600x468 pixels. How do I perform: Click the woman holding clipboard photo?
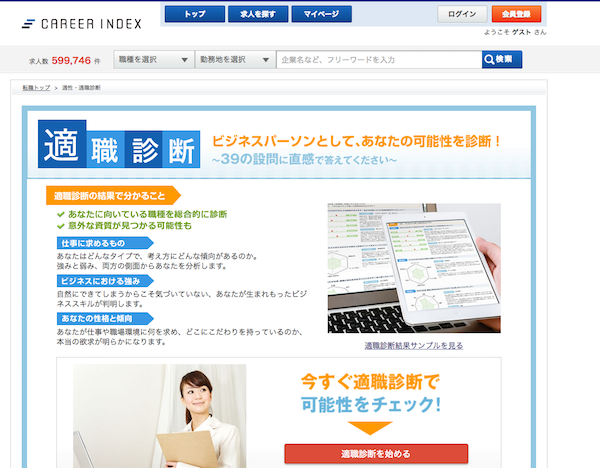[160, 416]
